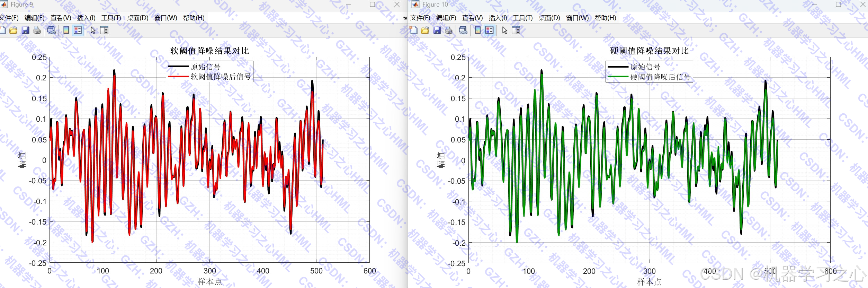Image resolution: width=868 pixels, height=288 pixels.
Task: Enable Edit Plot arrow tool in Figure 10
Action: click(x=505, y=30)
